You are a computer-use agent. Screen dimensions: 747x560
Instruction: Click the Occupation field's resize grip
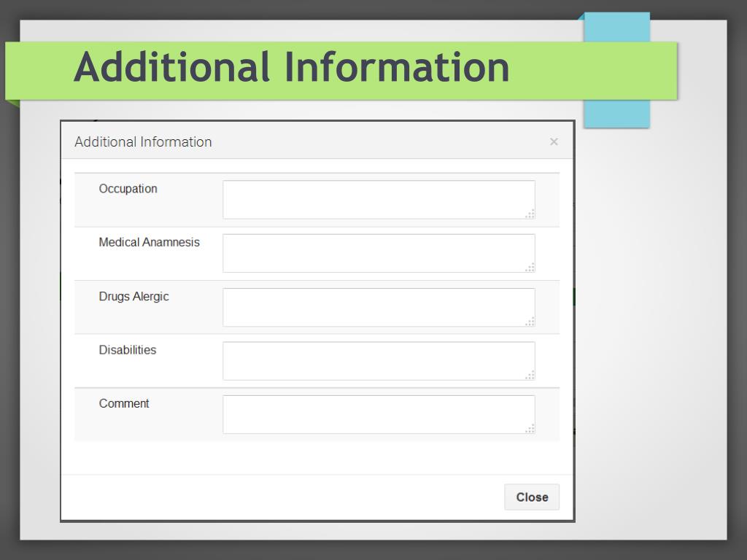coord(530,214)
